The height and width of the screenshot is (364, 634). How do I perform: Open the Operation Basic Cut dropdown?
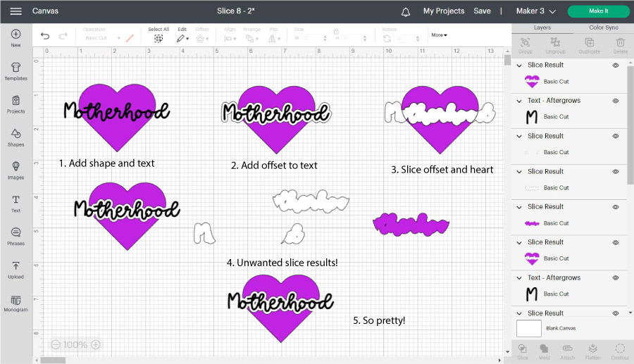tap(103, 38)
